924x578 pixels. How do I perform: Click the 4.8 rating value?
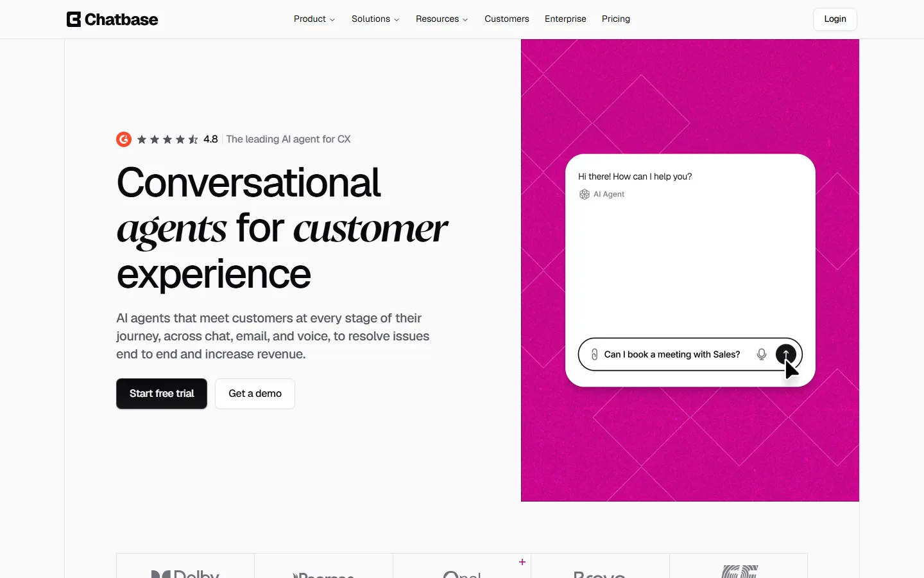210,139
